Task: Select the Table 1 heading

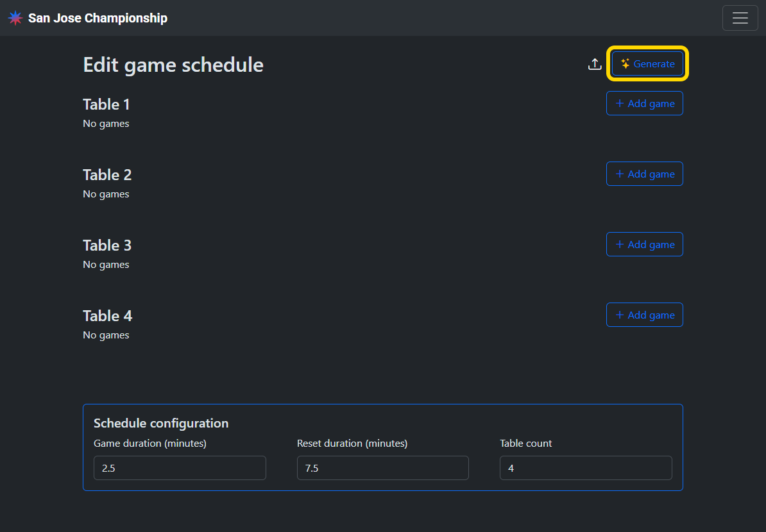Action: tap(106, 104)
